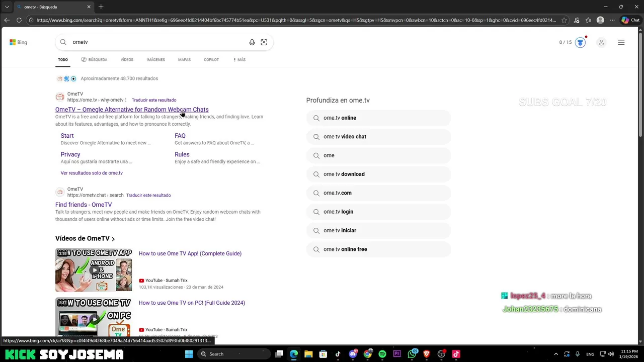Open Microsoft Store from taskbar
This screenshot has height=362, width=644.
323,354
